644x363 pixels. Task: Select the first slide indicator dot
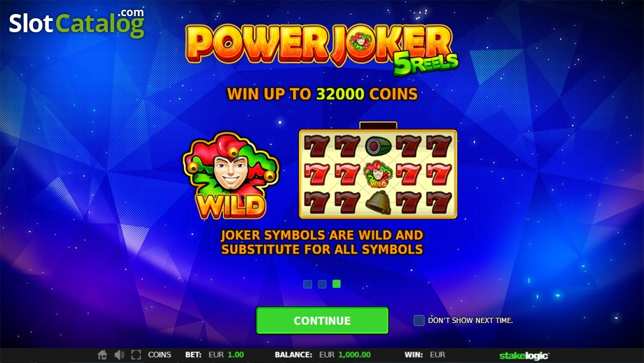coord(307,284)
